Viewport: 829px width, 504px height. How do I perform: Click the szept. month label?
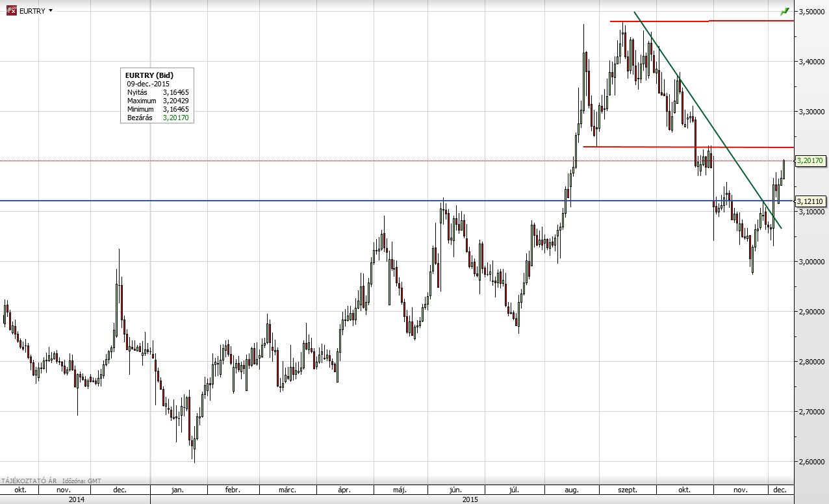coord(627,490)
